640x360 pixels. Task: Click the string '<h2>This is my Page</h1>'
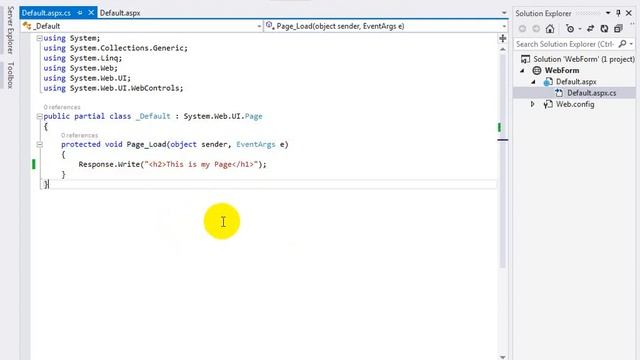click(x=203, y=164)
